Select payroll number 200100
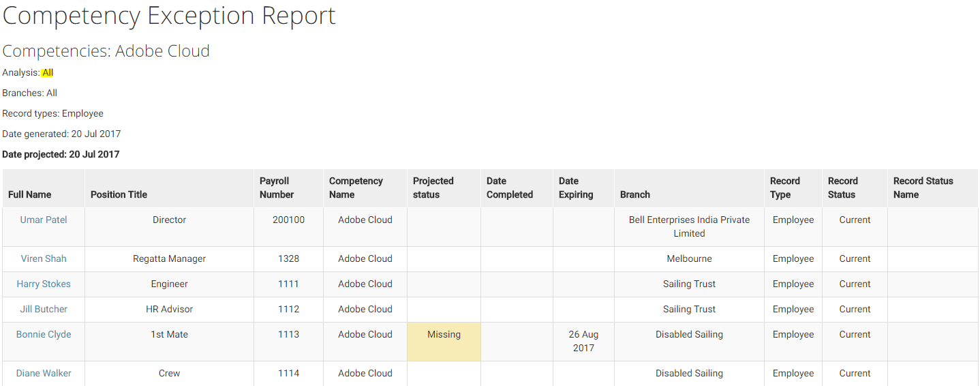980x386 pixels. (289, 220)
